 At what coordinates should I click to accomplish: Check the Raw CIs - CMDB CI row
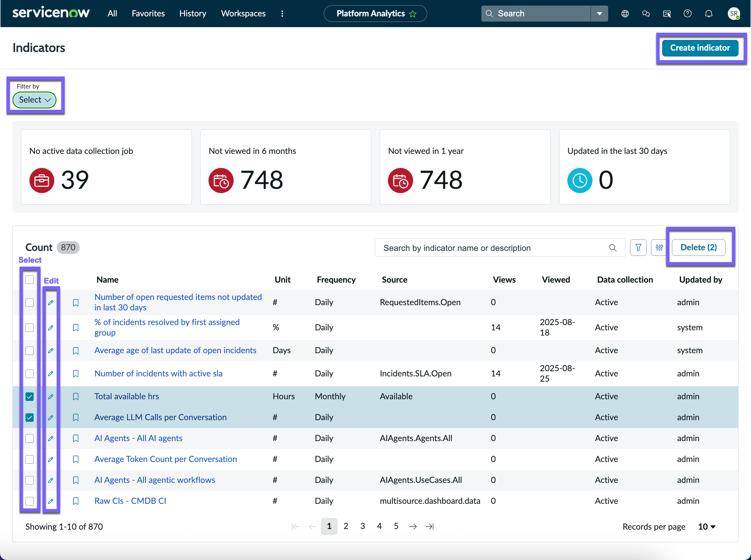point(29,501)
